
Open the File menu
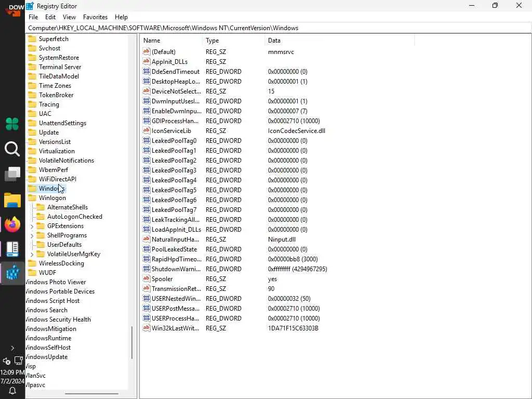point(33,17)
